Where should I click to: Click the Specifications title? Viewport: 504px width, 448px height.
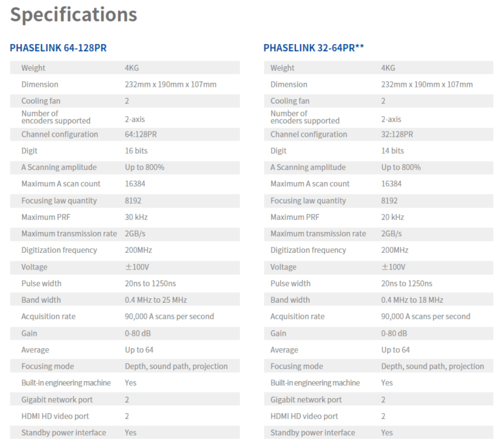[x=73, y=15]
